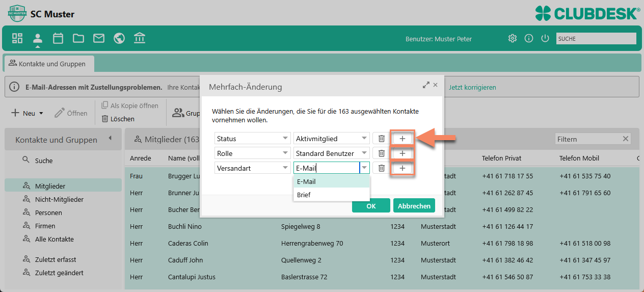This screenshot has height=292, width=644.
Task: Open the dashboard grid icon
Action: click(x=17, y=38)
